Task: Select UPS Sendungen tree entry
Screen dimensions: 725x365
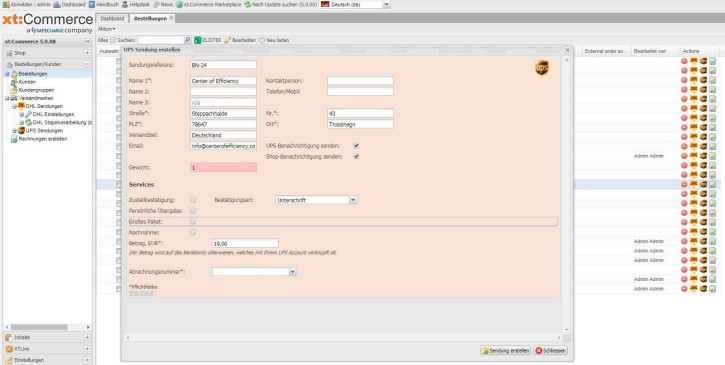Action: click(x=44, y=131)
